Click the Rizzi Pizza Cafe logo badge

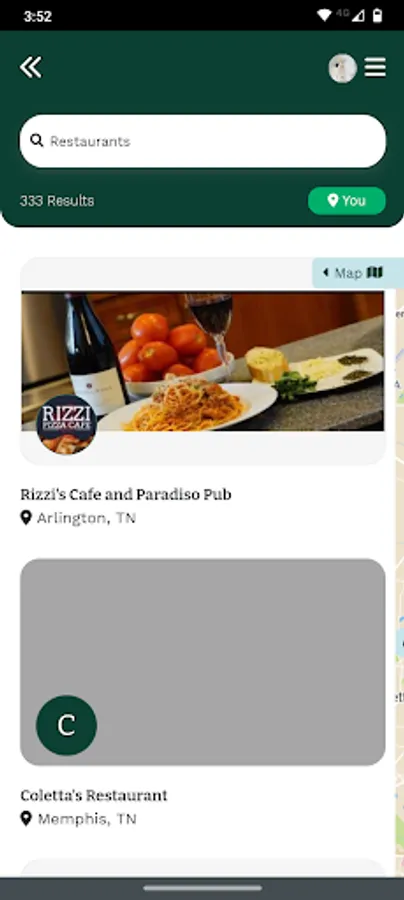66,425
